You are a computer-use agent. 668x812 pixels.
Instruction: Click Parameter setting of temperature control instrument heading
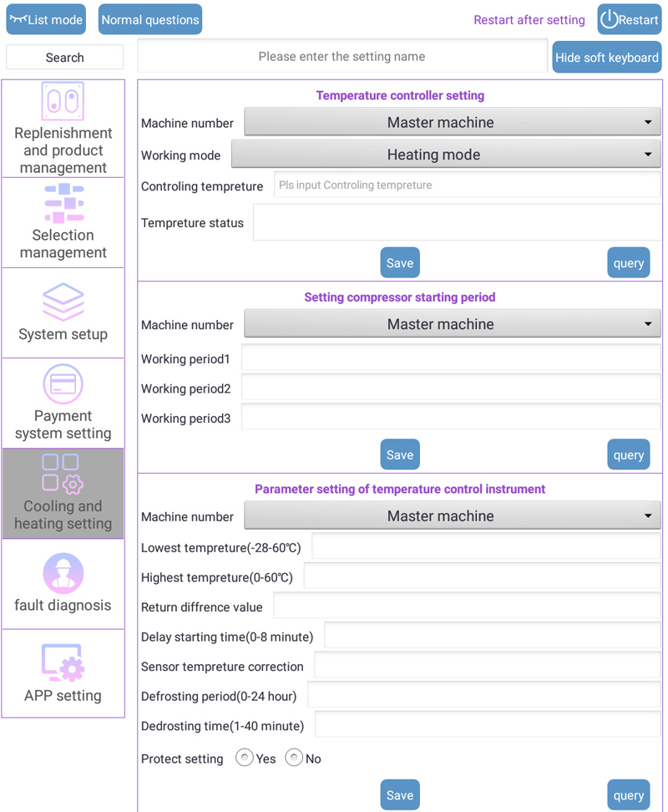click(400, 489)
